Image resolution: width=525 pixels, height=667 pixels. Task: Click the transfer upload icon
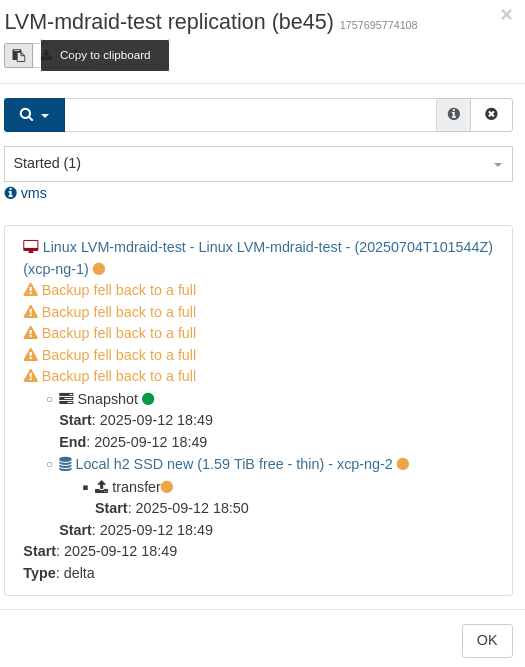click(x=101, y=487)
